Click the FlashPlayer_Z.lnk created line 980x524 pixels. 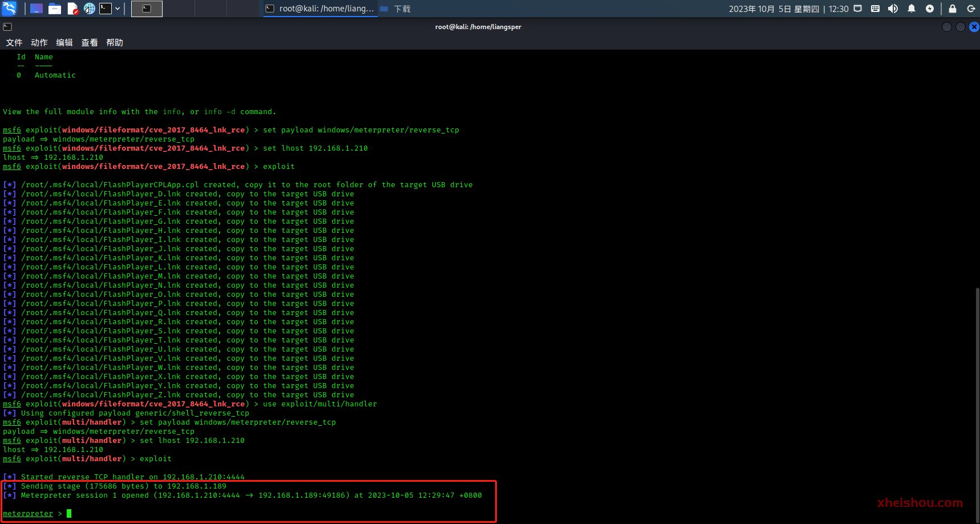pyautogui.click(x=179, y=395)
